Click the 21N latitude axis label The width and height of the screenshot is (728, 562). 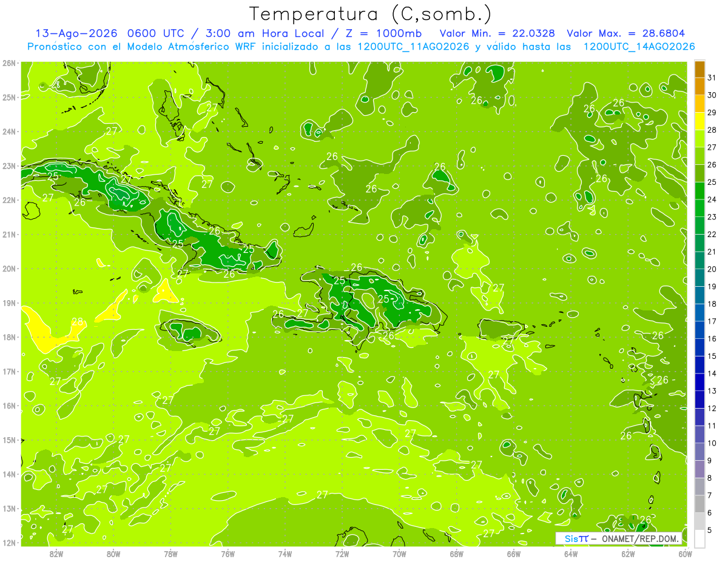pos(9,234)
